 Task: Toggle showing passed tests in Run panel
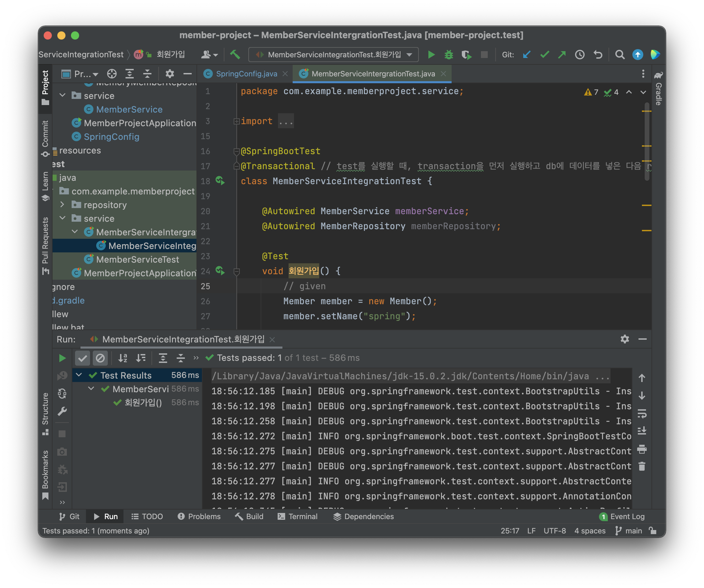(x=83, y=358)
